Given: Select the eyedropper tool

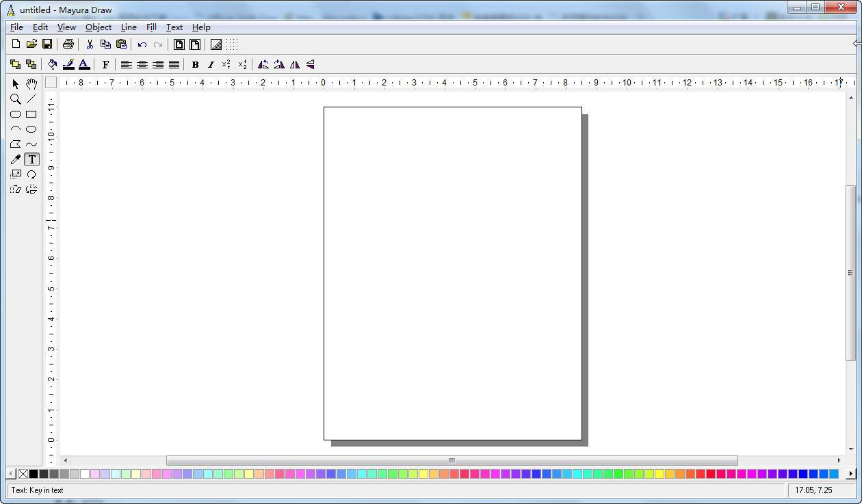Looking at the screenshot, I should point(15,159).
